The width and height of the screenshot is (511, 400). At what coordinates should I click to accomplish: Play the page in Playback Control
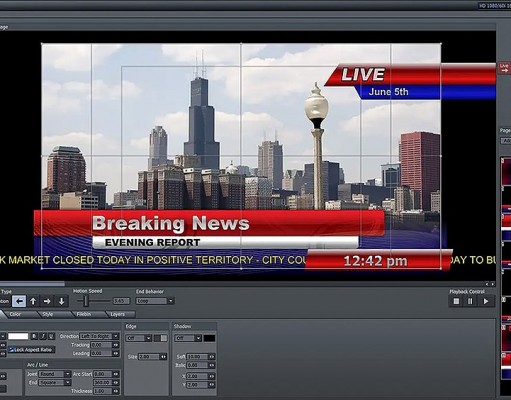[486, 301]
